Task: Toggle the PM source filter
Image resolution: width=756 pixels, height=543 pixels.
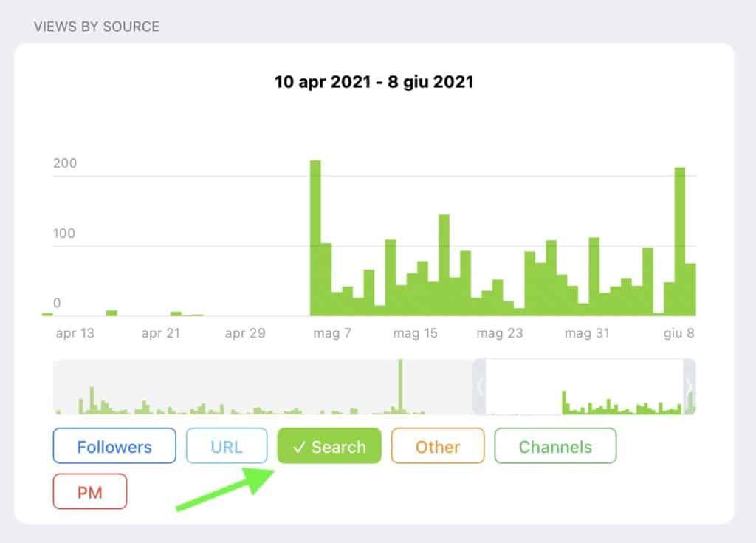Action: tap(90, 491)
